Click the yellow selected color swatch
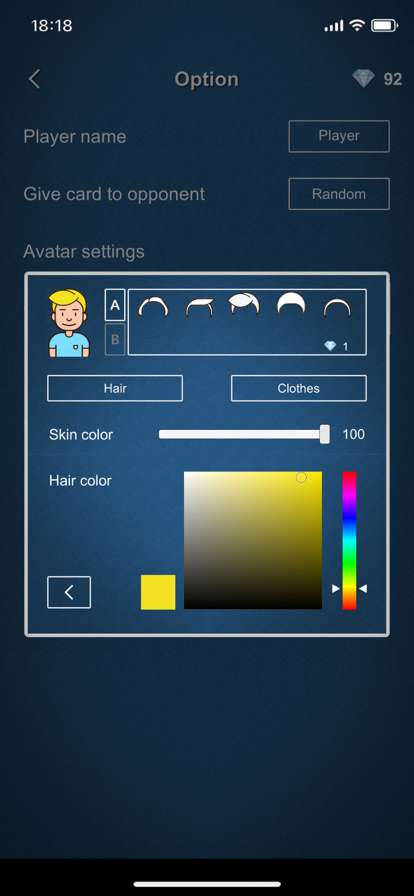 (x=158, y=593)
